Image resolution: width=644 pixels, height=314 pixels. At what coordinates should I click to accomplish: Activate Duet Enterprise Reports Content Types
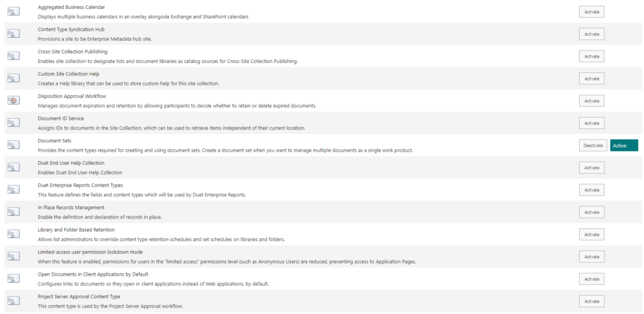tap(592, 190)
